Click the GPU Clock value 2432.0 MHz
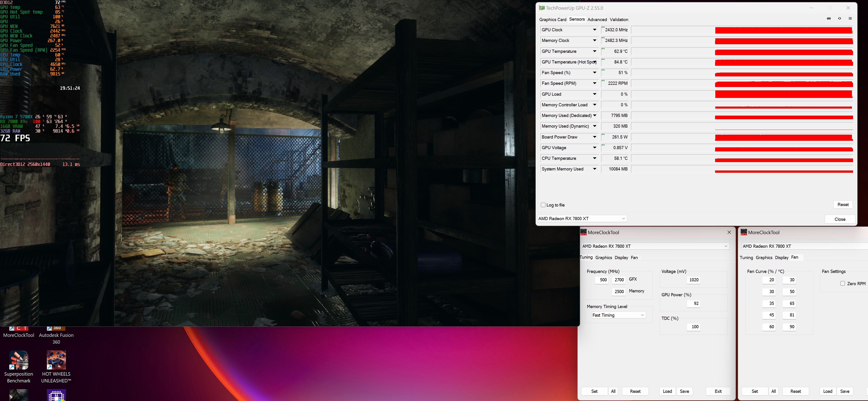 (615, 30)
